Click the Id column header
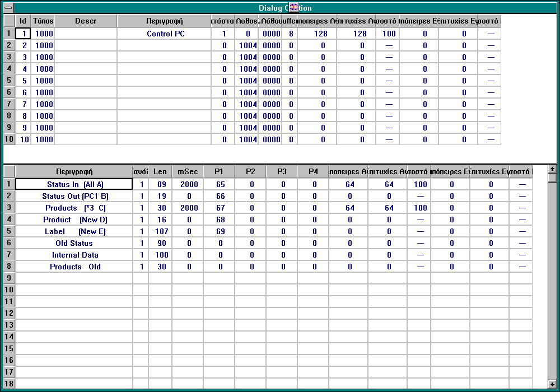560x392 pixels. (x=23, y=21)
